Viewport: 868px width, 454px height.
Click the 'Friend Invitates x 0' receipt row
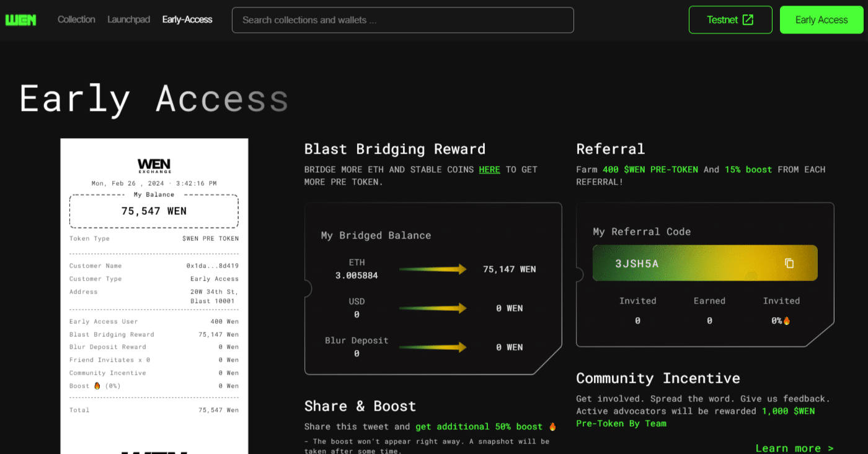click(x=154, y=360)
